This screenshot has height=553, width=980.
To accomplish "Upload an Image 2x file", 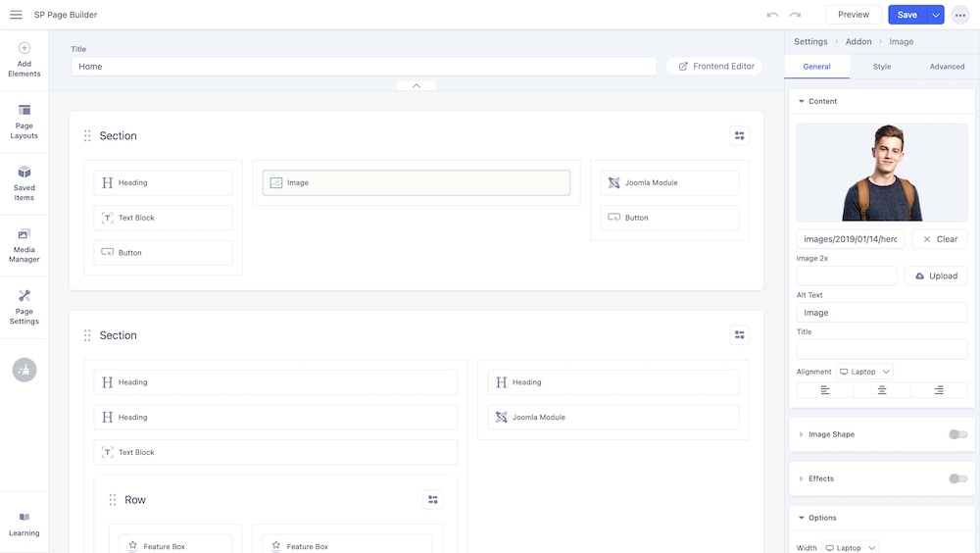I will tap(936, 276).
